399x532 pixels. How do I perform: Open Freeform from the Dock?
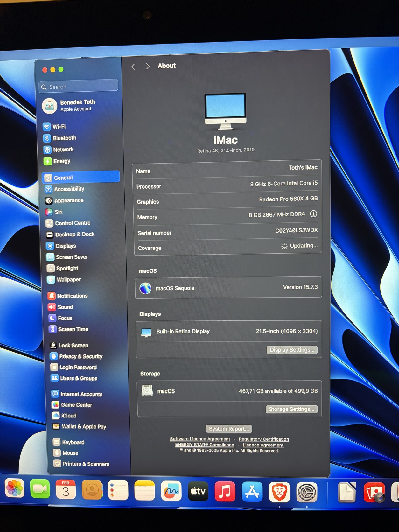[171, 491]
